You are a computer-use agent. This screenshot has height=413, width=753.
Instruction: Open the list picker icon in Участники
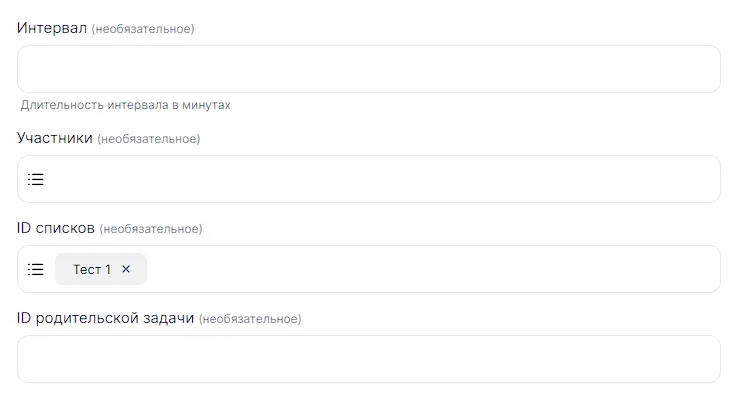(x=36, y=180)
